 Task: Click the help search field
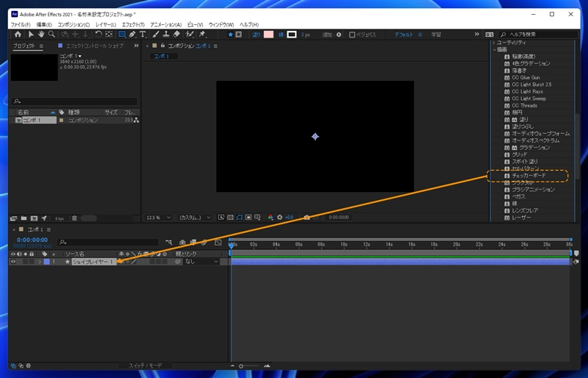point(538,35)
